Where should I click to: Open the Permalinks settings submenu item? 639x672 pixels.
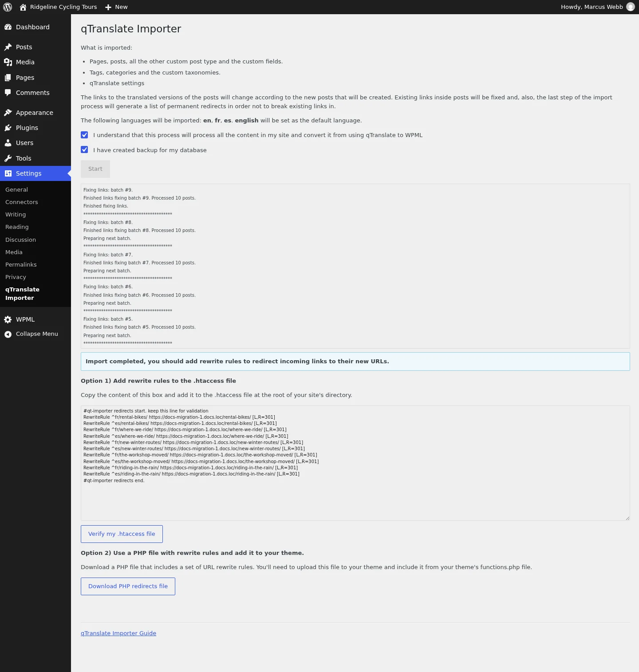[x=21, y=265]
